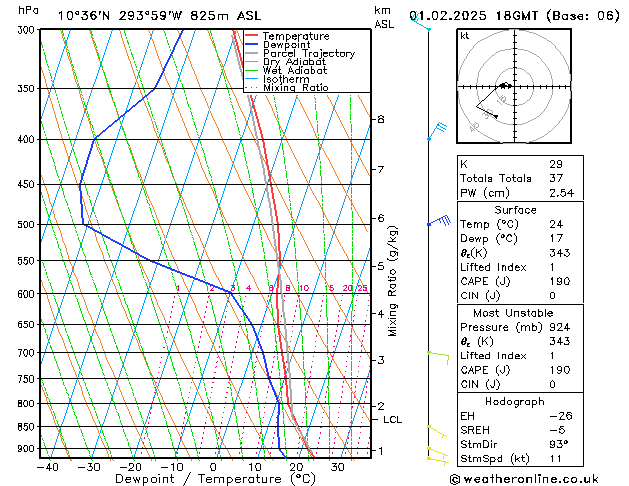Click the -40 temperature axis label
The width and height of the screenshot is (629, 486).
(47, 467)
